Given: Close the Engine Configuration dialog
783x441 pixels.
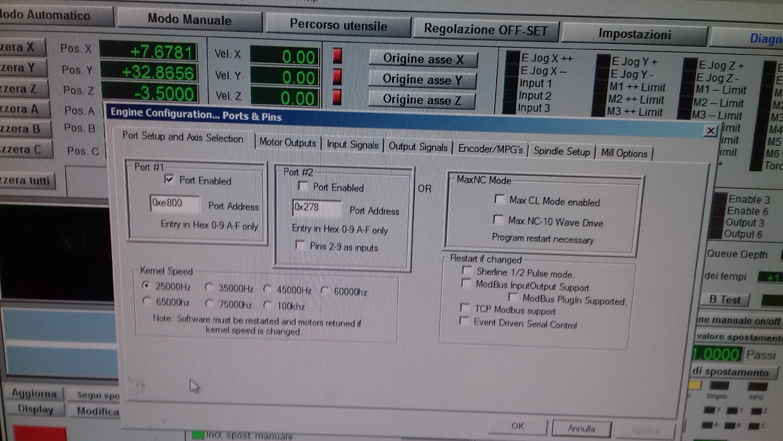Looking at the screenshot, I should point(710,130).
